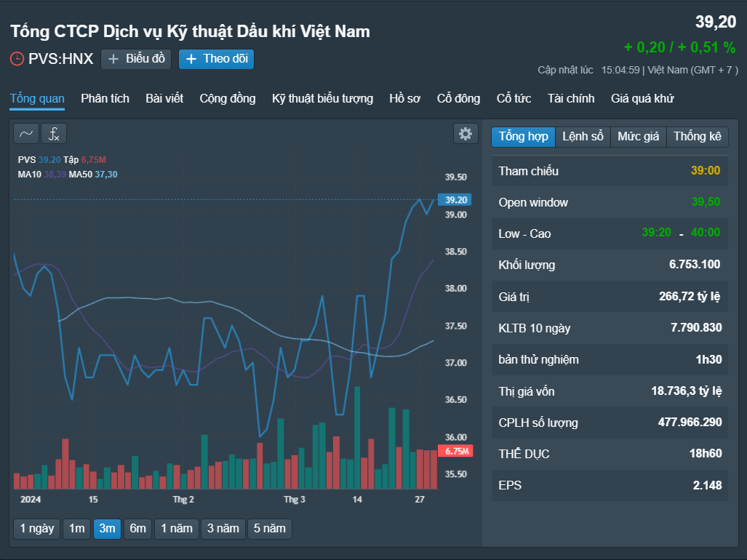The image size is (747, 560).
Task: Open the Cổ đông tab
Action: tap(458, 99)
